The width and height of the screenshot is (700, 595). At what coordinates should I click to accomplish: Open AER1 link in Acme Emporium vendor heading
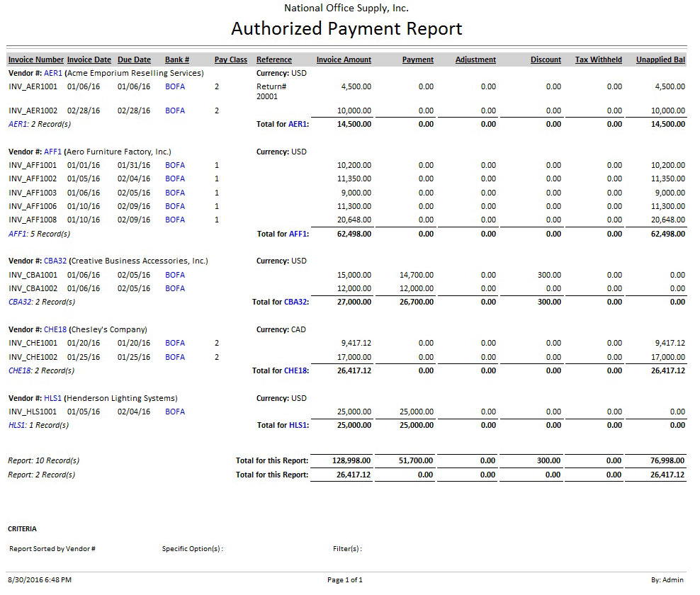click(53, 73)
